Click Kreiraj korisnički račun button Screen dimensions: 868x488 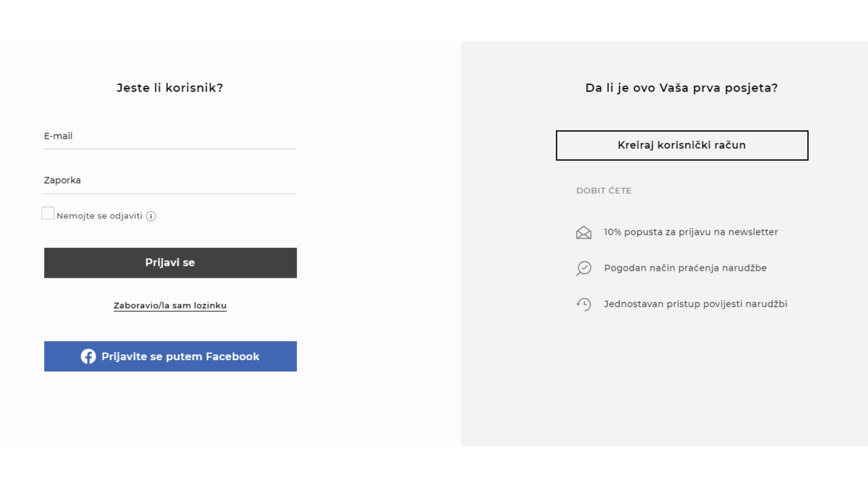(682, 145)
